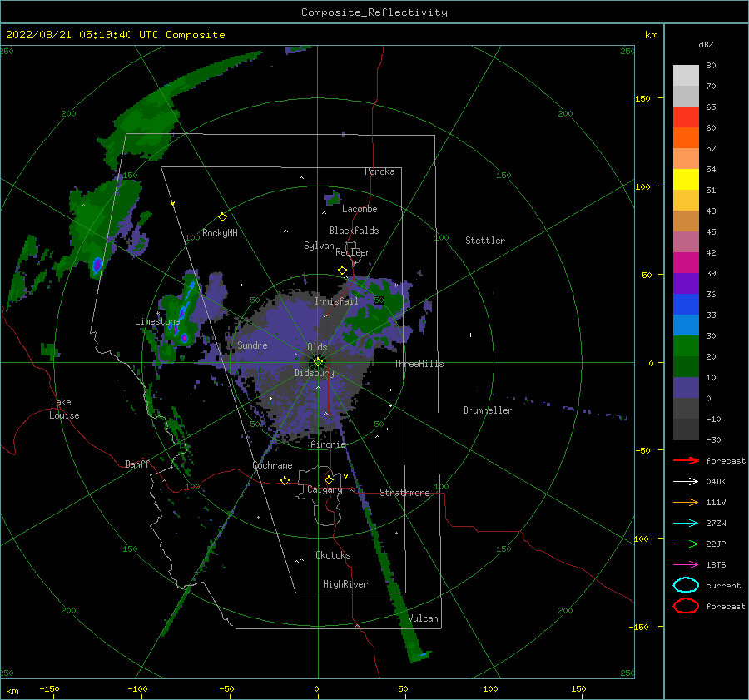Click the yellow radar-site diamond at Olds
749x700 pixels.
click(318, 362)
